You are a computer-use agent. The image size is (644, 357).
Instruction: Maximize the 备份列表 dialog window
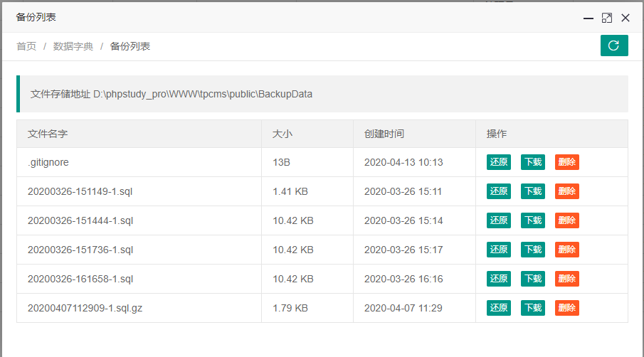tap(607, 18)
